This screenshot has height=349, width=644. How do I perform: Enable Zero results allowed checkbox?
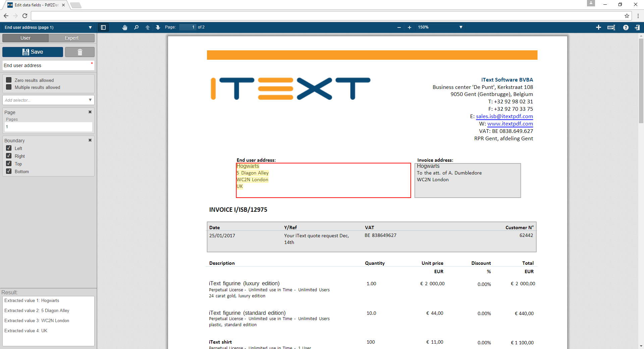pyautogui.click(x=9, y=80)
